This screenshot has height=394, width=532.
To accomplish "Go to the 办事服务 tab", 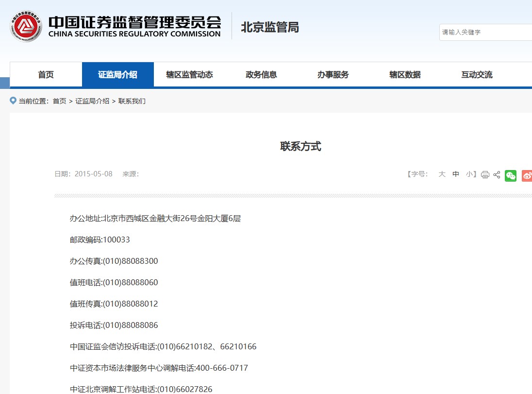I will (333, 74).
